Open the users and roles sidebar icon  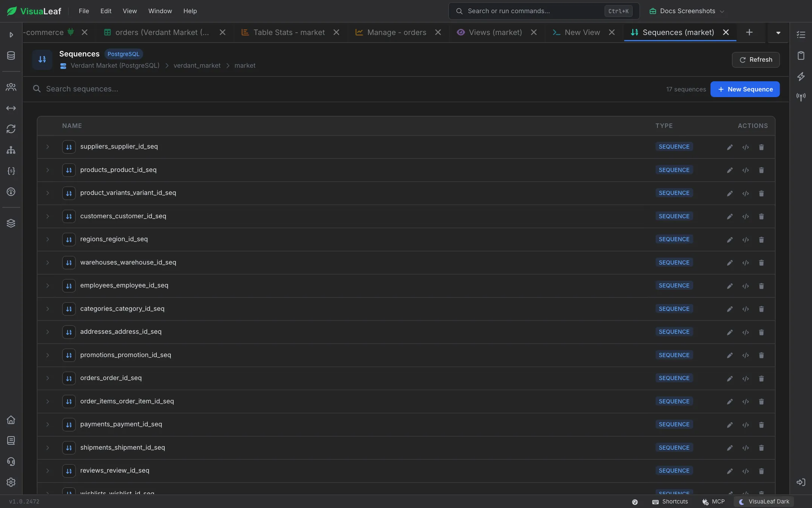point(11,87)
